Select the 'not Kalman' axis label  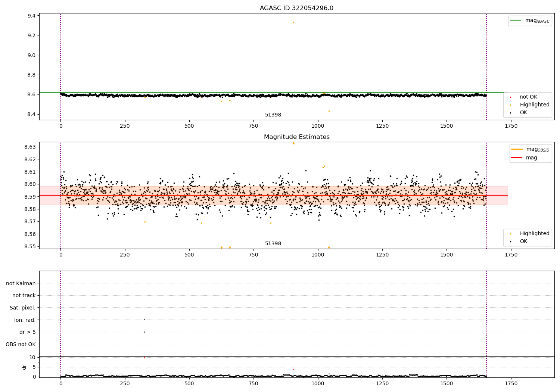click(21, 283)
